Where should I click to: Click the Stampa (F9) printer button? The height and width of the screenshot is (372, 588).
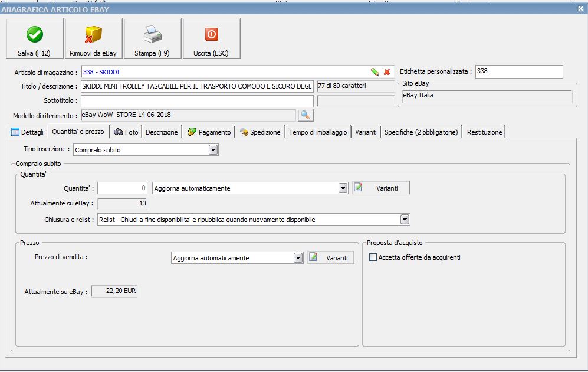pos(152,38)
